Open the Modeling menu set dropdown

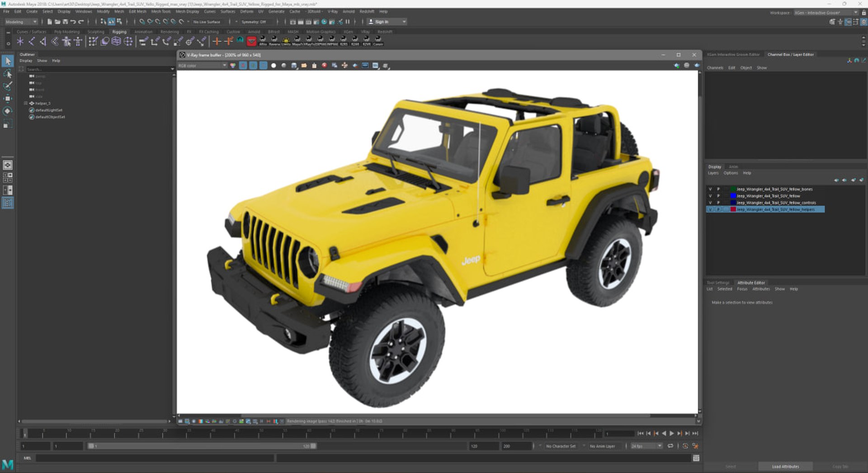[x=21, y=22]
